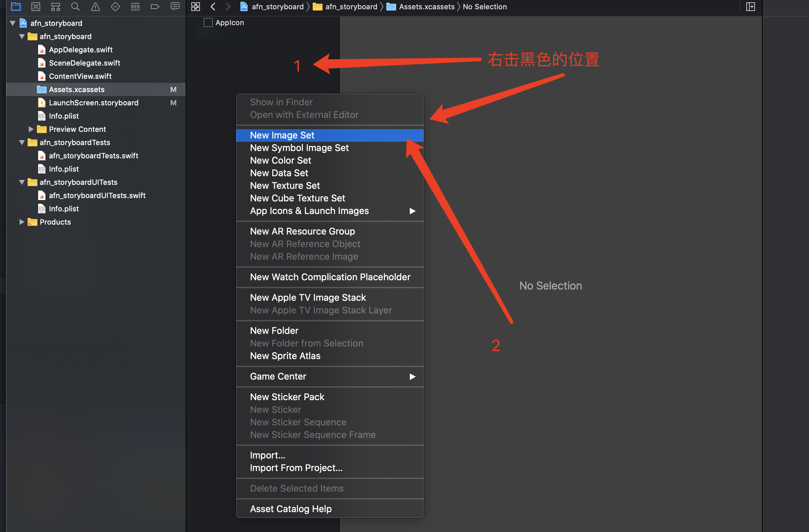This screenshot has width=809, height=532.
Task: Collapse the afn_storyboard group folder
Action: (22, 36)
